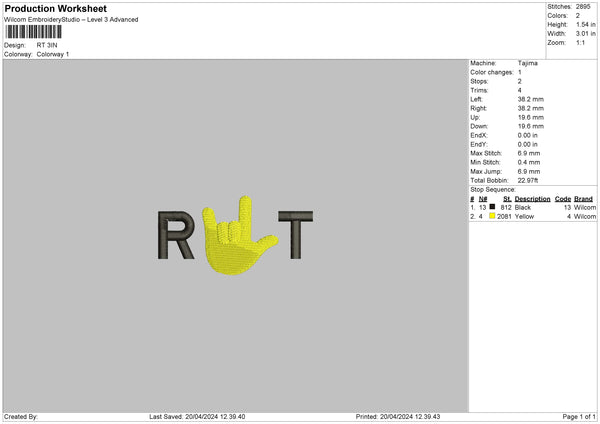Click the 'Stops:' label
Image resolution: width=600 pixels, height=424 pixels.
tap(479, 82)
